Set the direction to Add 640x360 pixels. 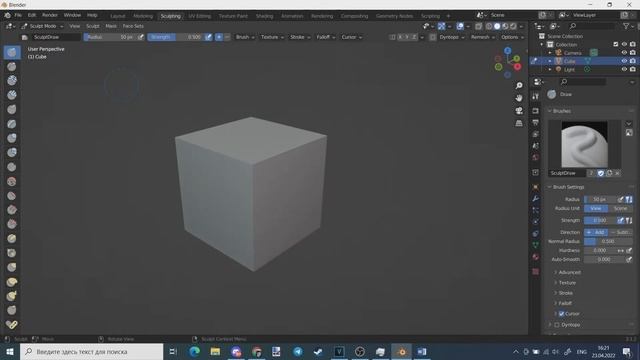tap(596, 232)
